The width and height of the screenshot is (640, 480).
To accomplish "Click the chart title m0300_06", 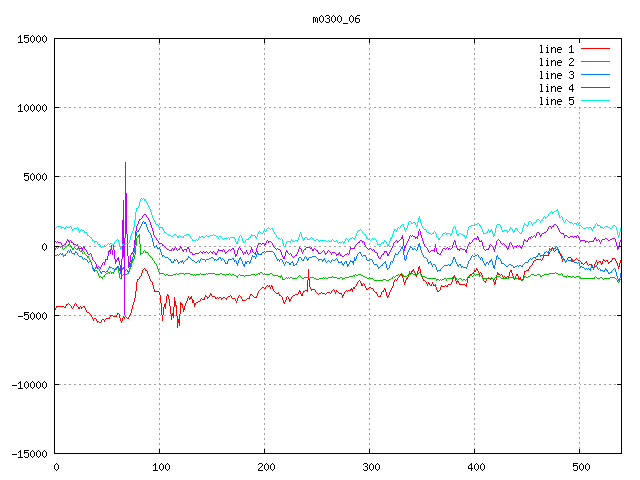I will pyautogui.click(x=336, y=20).
